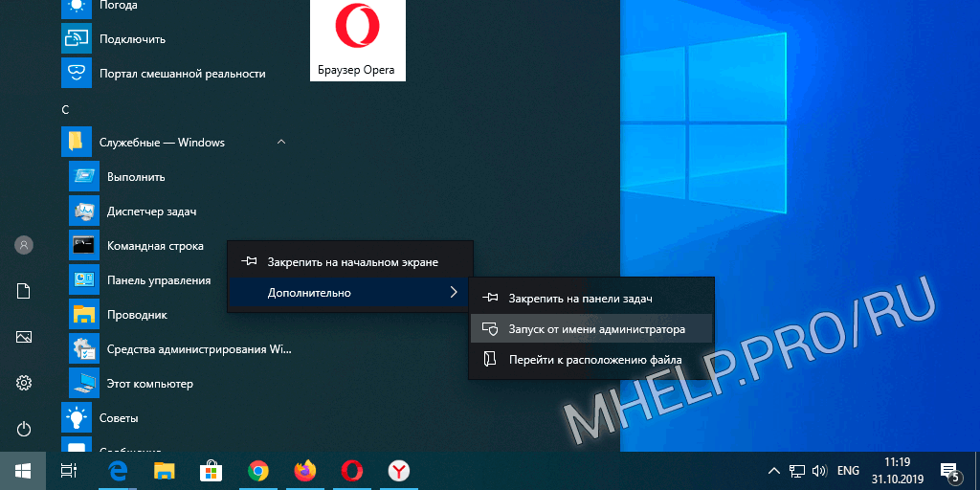Viewport: 980px width, 490px height.
Task: Launch Firefox from taskbar
Action: 305,471
